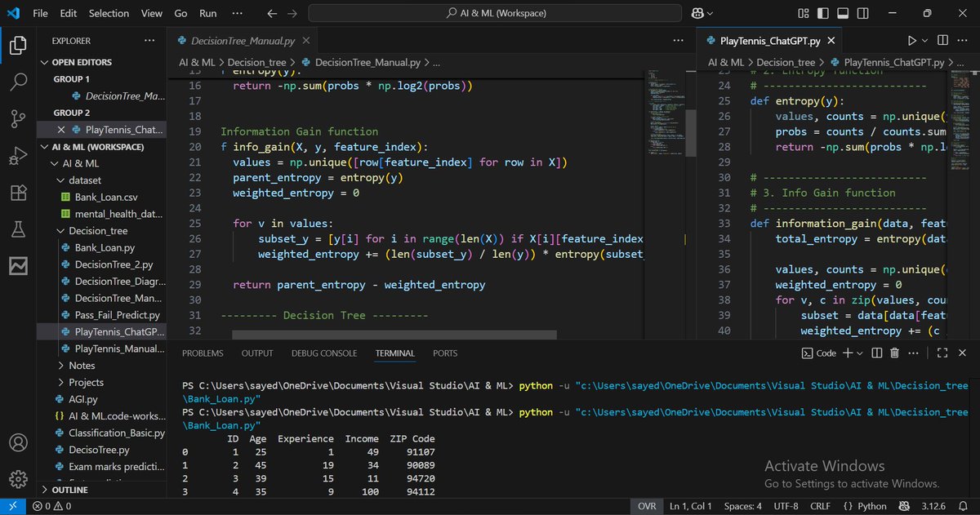980x515 pixels.
Task: Open Copilot dropdown chevron in title bar
Action: point(710,14)
